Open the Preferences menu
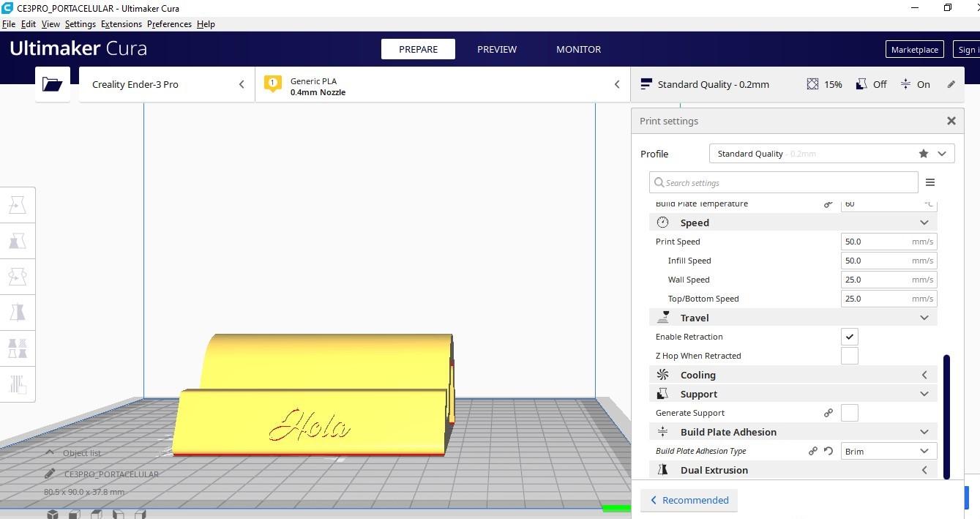This screenshot has height=519, width=980. [x=169, y=24]
